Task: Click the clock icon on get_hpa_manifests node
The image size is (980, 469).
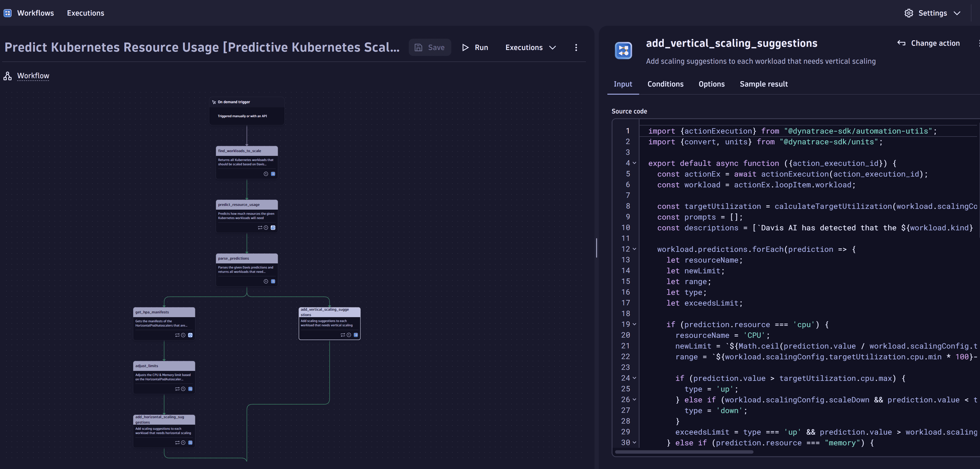Action: pyautogui.click(x=183, y=335)
